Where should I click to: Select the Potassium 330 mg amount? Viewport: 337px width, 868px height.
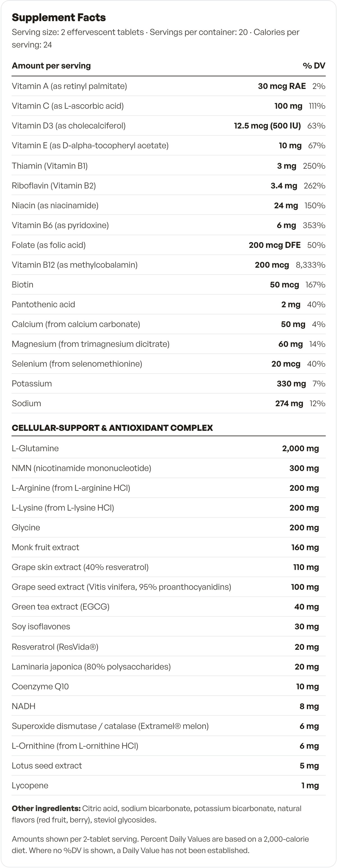(291, 384)
